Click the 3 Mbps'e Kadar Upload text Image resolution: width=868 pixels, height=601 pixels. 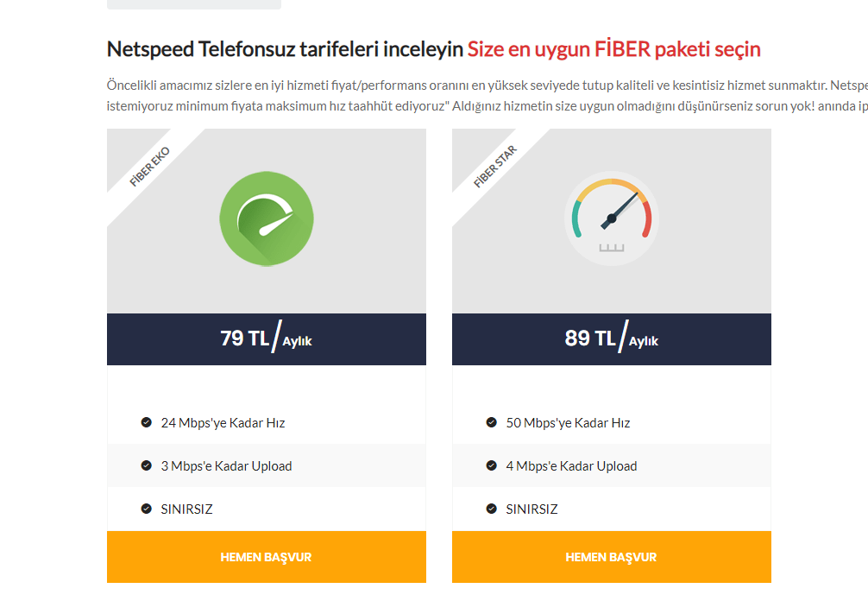click(x=226, y=465)
